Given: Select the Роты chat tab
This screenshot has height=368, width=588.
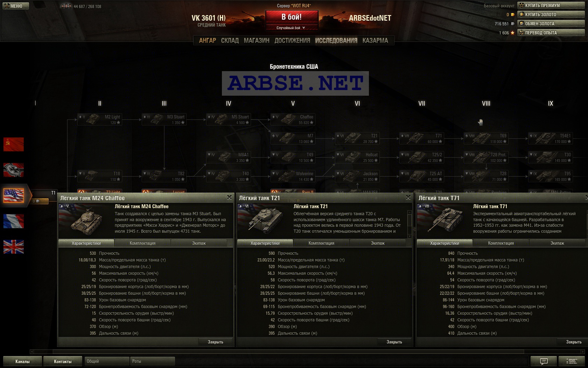Looking at the screenshot, I should [x=152, y=361].
